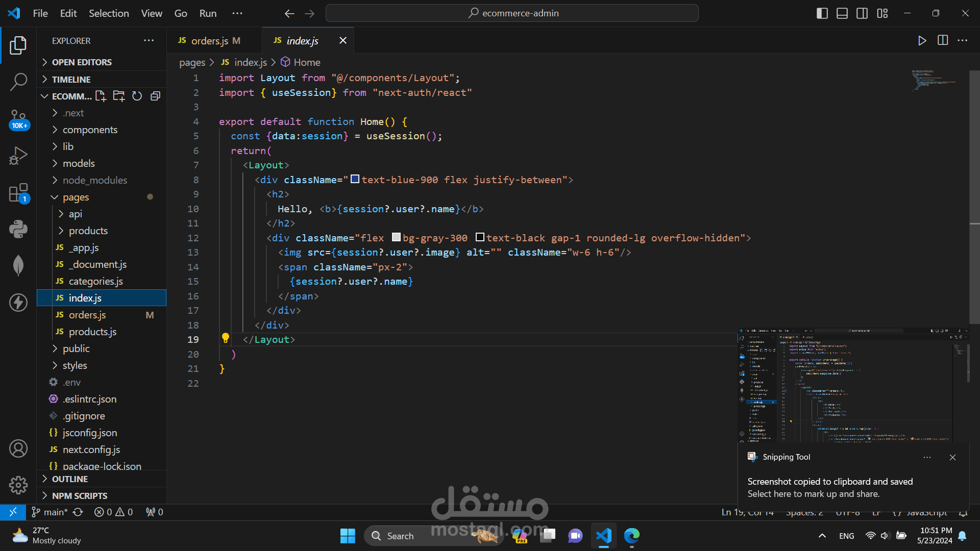
Task: Toggle the secondary side bar layout button
Action: 862,13
